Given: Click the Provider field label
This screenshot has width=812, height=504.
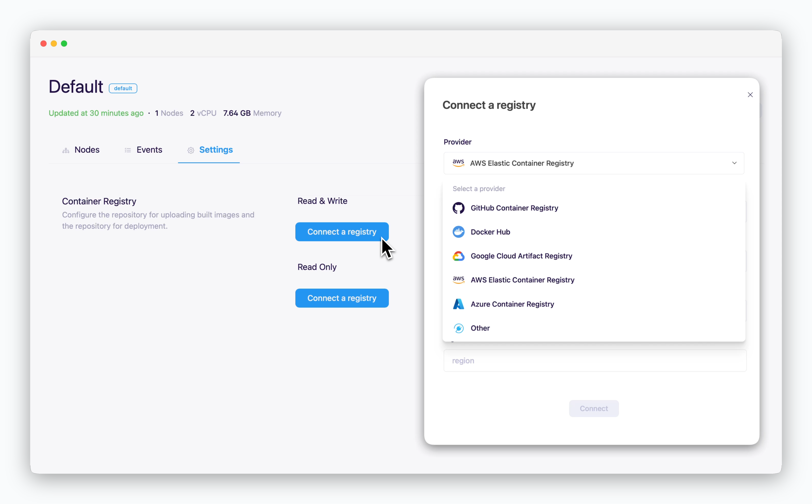Looking at the screenshot, I should (x=457, y=142).
